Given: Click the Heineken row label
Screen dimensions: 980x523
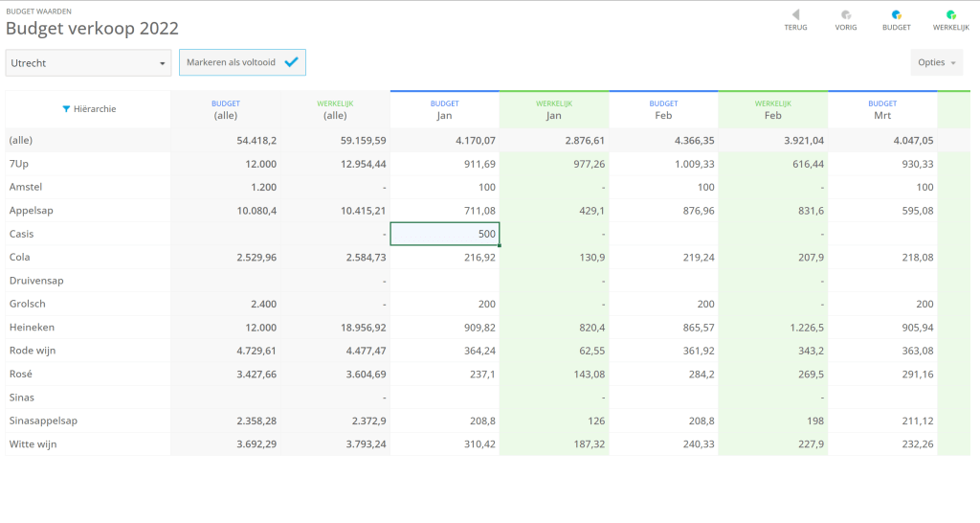Looking at the screenshot, I should pos(33,328).
